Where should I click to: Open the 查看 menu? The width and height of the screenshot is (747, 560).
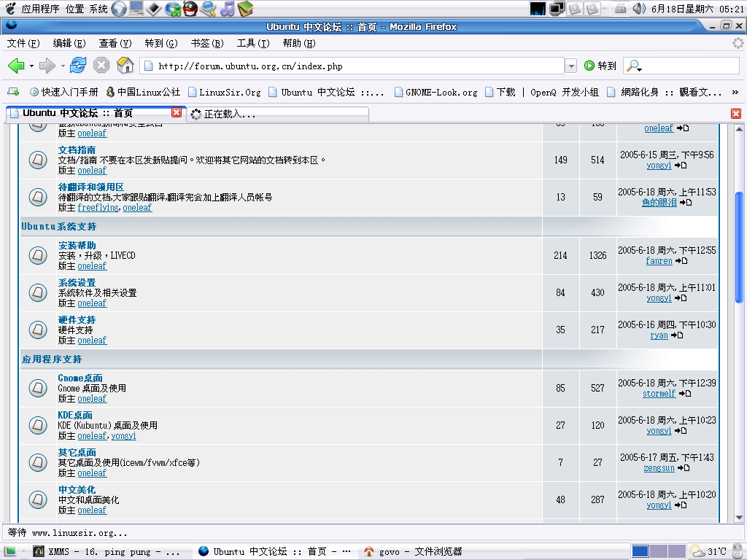115,43
